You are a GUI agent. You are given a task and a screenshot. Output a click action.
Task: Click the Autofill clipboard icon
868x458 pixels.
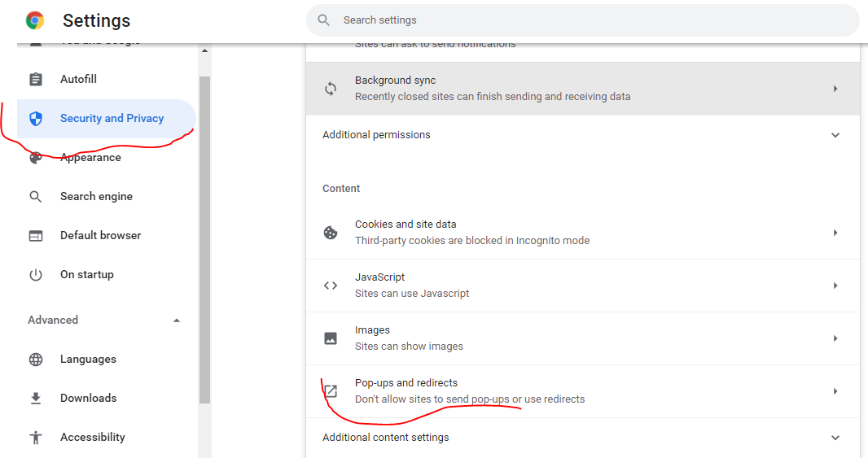tap(36, 79)
